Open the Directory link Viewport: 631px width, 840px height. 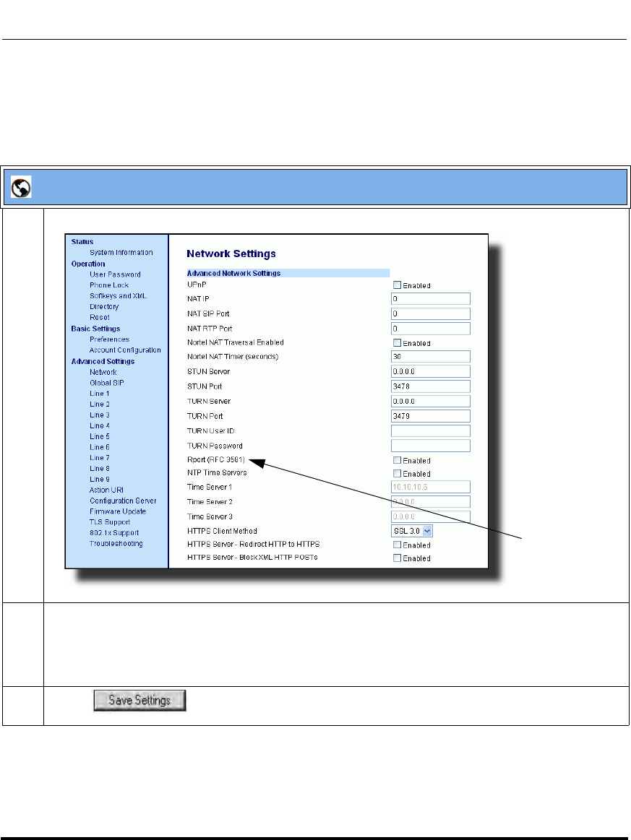pyautogui.click(x=104, y=306)
